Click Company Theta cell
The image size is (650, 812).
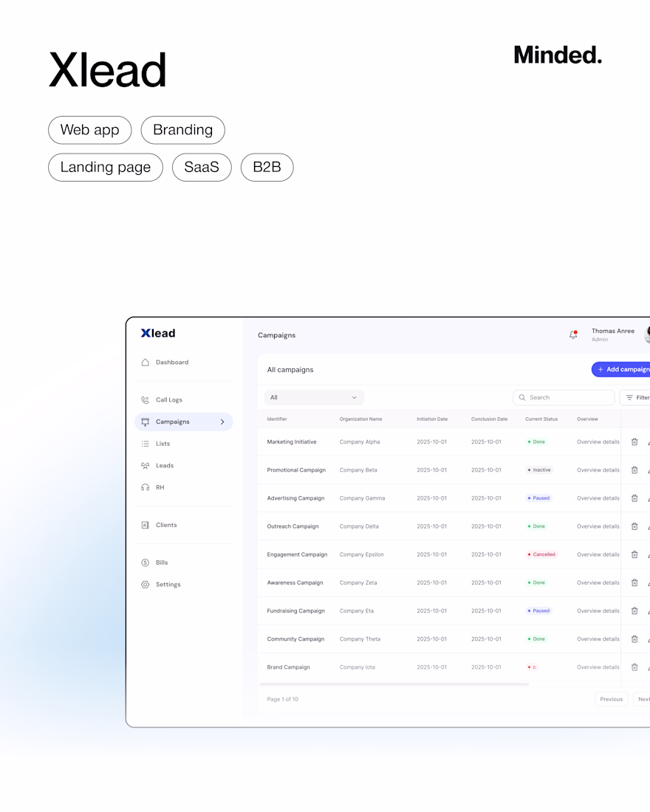point(360,639)
